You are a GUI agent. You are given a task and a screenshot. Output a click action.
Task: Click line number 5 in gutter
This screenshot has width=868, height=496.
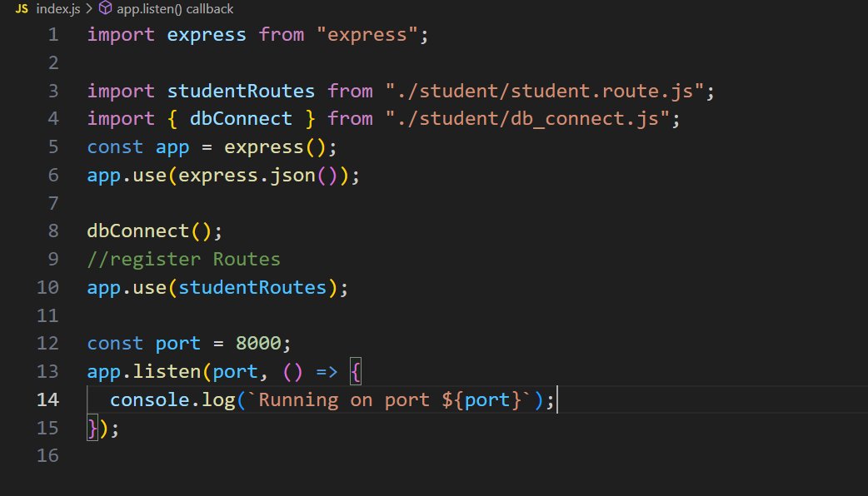click(x=53, y=147)
